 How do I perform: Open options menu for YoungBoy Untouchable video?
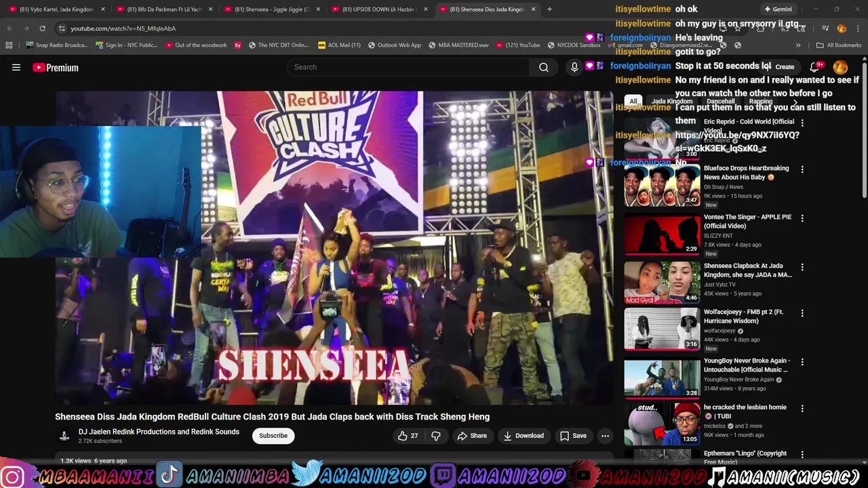[x=802, y=362]
